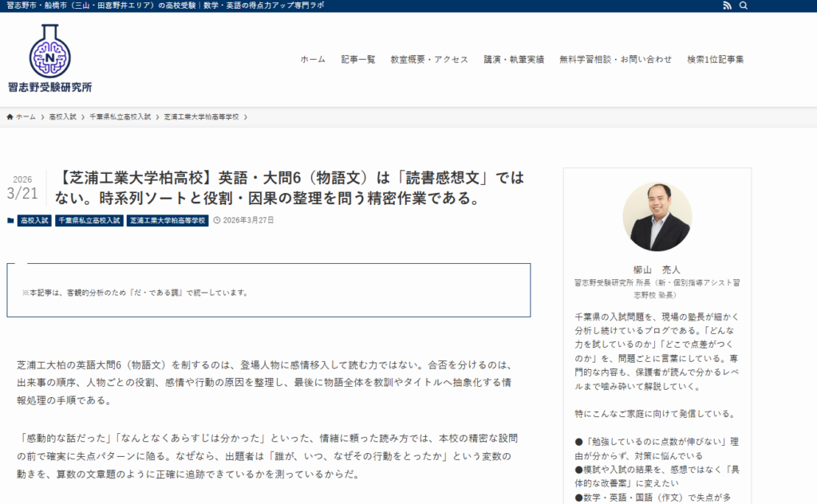Screen dimensions: 817x504
Task: Select the 高校入試 category tag
Action: [x=34, y=220]
